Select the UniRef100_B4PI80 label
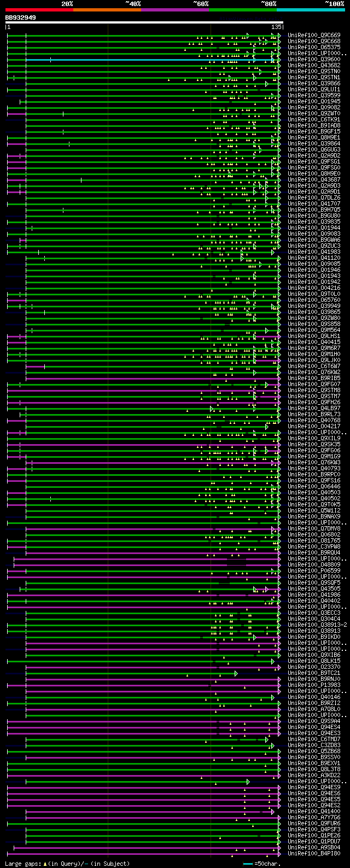The height and width of the screenshot is (868, 350). 314,853
